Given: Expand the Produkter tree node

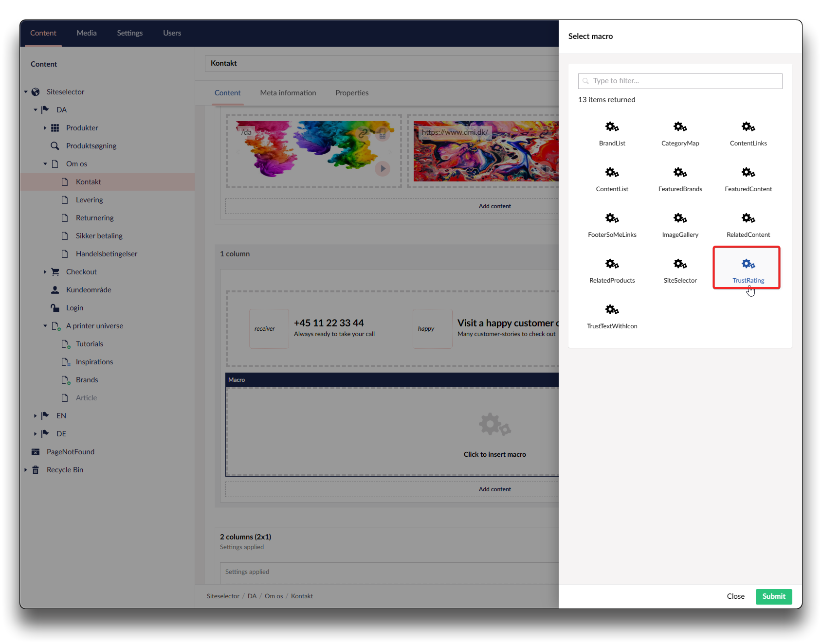Looking at the screenshot, I should click(x=45, y=128).
